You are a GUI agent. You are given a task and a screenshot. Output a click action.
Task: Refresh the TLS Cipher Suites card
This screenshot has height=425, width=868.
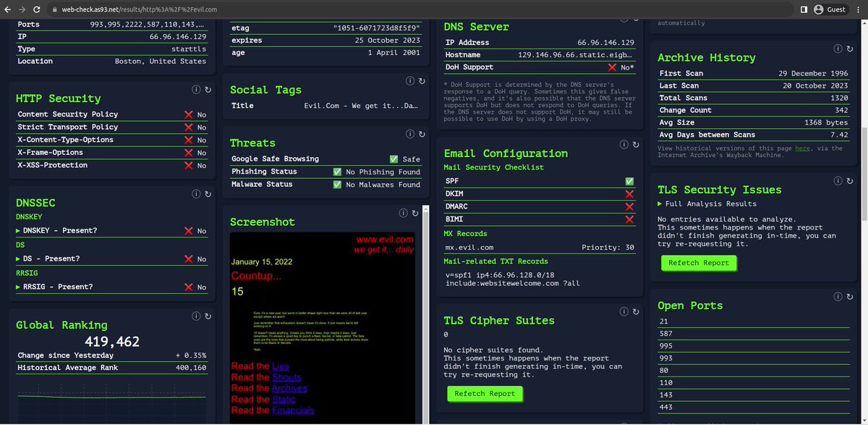[637, 311]
